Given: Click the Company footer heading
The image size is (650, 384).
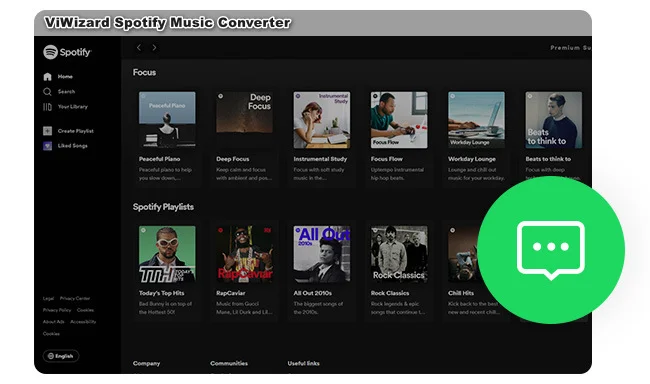Looking at the screenshot, I should pyautogui.click(x=146, y=364).
